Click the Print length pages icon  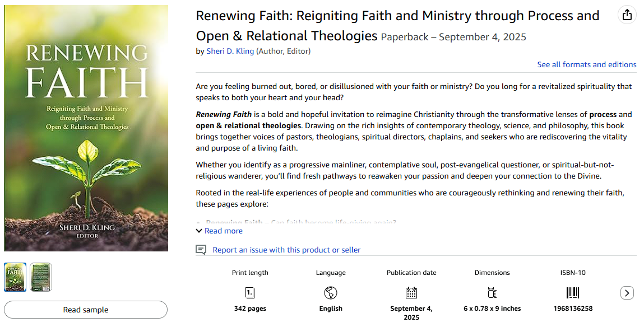249,292
